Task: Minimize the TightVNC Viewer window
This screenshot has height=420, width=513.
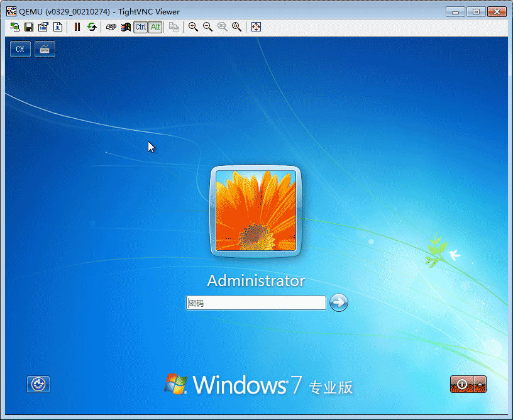Action: pos(455,12)
